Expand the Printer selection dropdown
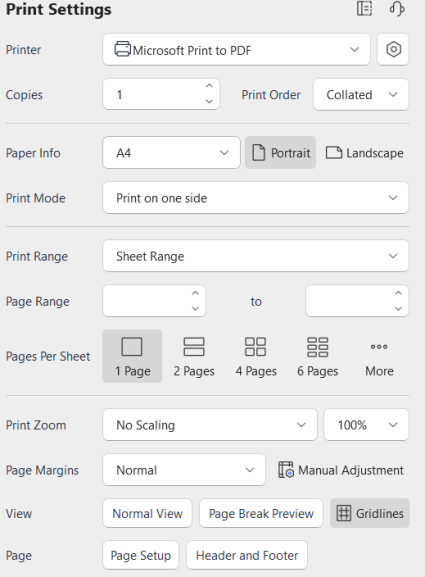Screen dimensions: 425x577 pos(236,50)
